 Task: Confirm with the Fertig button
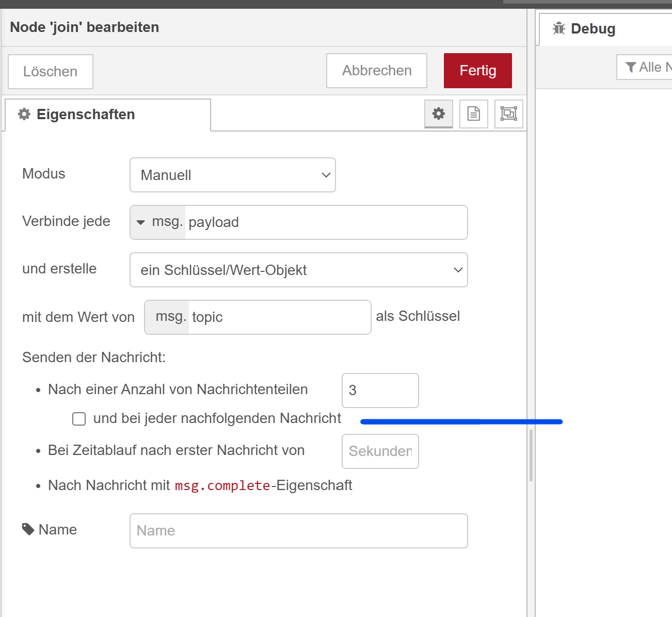tap(478, 71)
